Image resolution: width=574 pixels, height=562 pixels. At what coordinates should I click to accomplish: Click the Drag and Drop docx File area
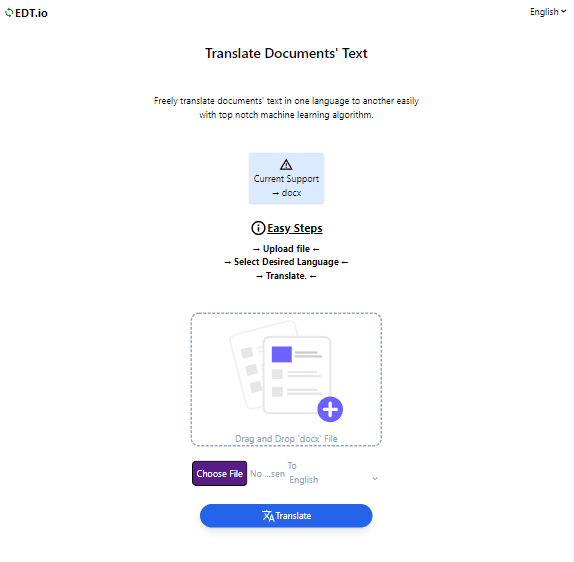(x=286, y=380)
